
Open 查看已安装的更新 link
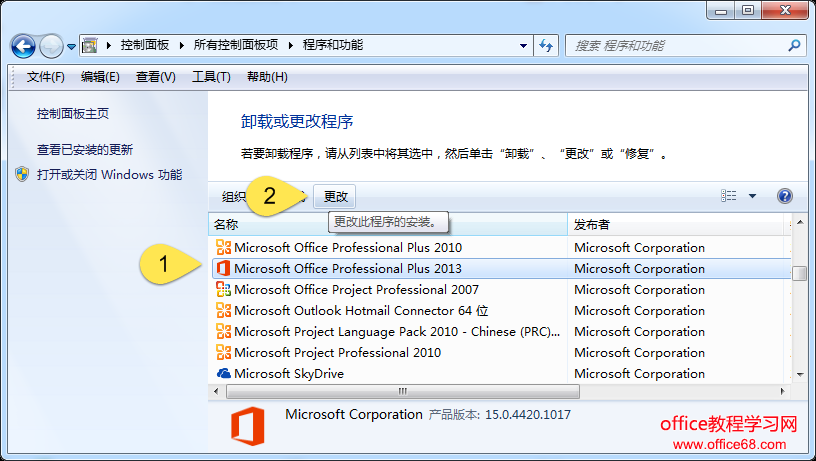coord(85,150)
